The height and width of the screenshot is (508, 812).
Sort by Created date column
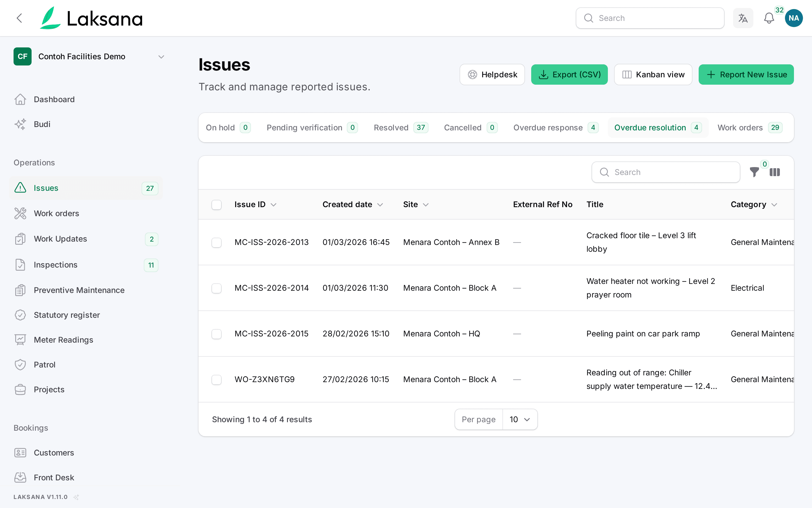352,205
